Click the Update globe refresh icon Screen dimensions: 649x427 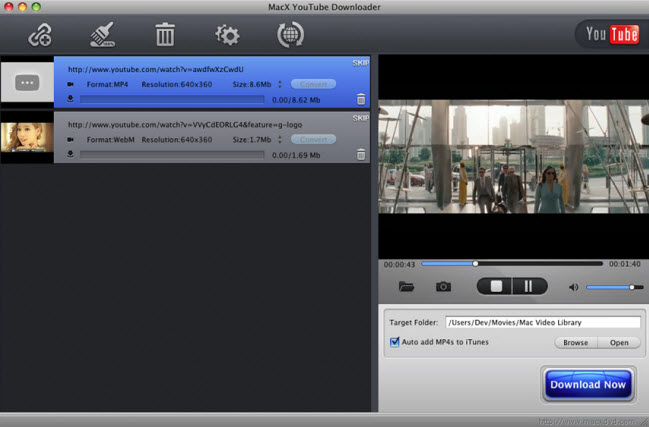coord(290,35)
